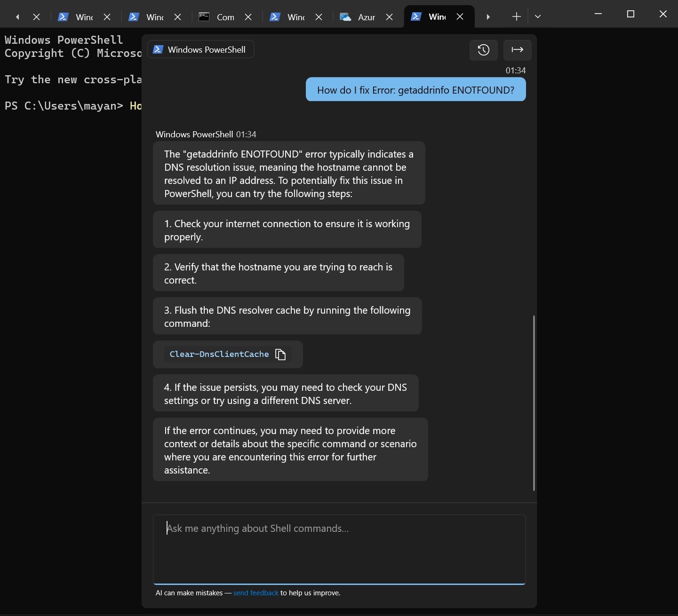Copy the Clear-DnsClientCache command
This screenshot has width=678, height=616.
280,354
